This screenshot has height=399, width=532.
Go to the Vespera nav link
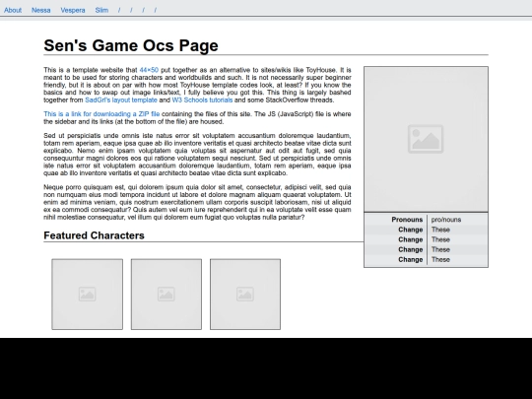(73, 10)
